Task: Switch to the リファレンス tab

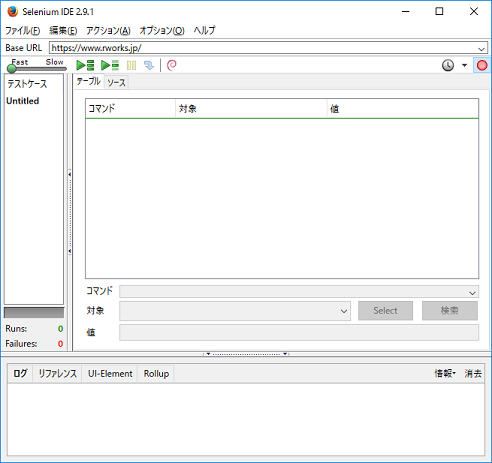Action: tap(57, 374)
